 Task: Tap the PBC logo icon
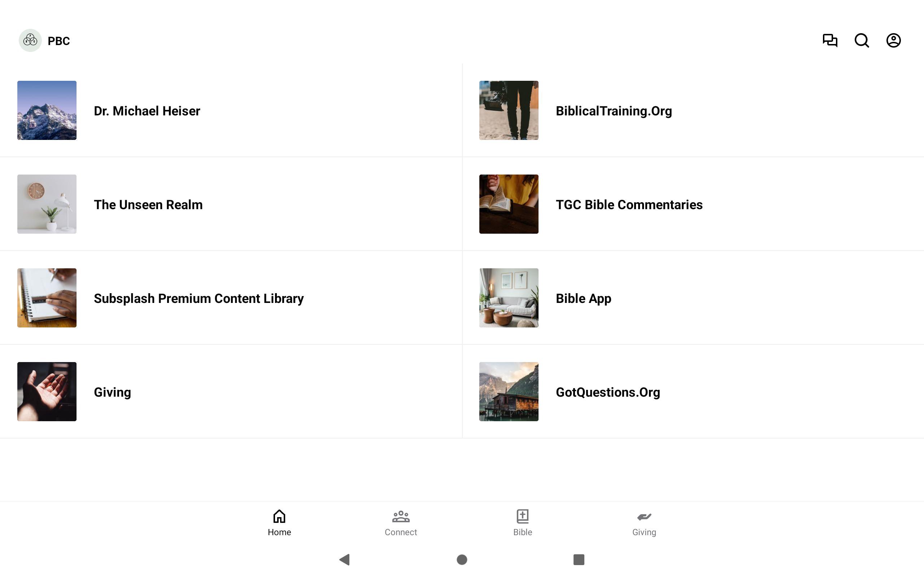pos(30,40)
